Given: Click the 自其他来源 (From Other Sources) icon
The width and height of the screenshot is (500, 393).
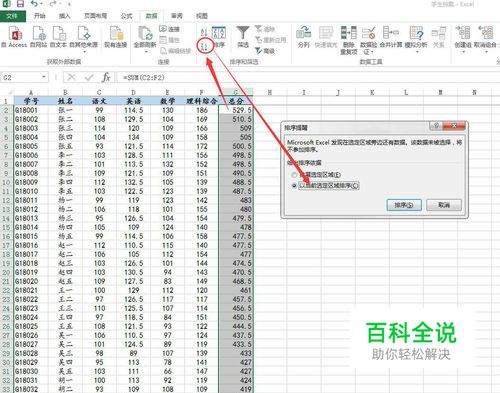Looking at the screenshot, I should (x=84, y=34).
